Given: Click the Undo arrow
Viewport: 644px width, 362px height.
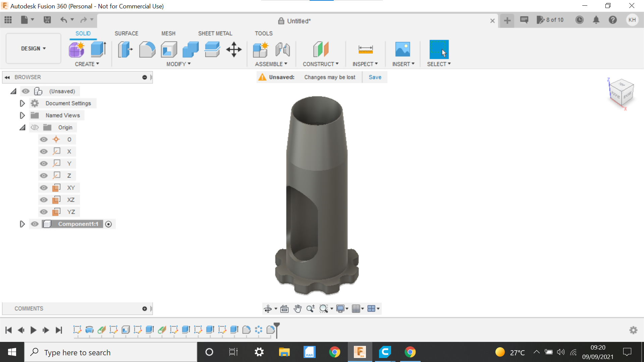Looking at the screenshot, I should click(x=64, y=20).
